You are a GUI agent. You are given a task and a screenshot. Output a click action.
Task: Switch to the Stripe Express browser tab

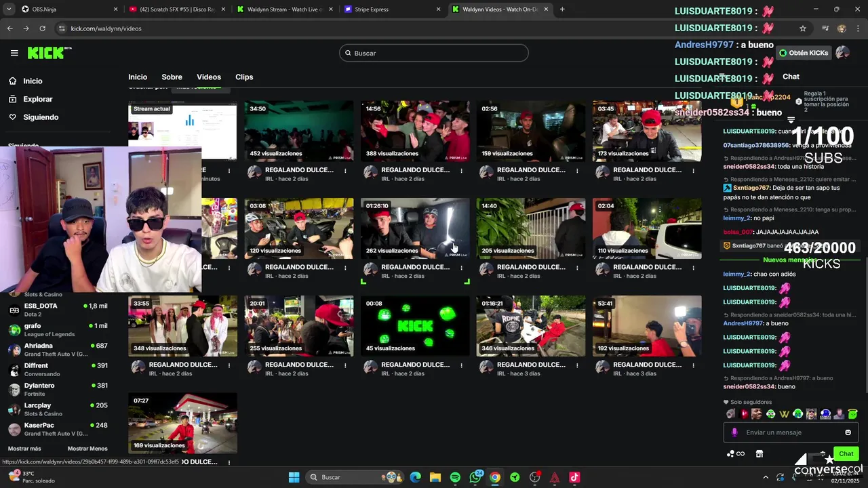pos(392,9)
